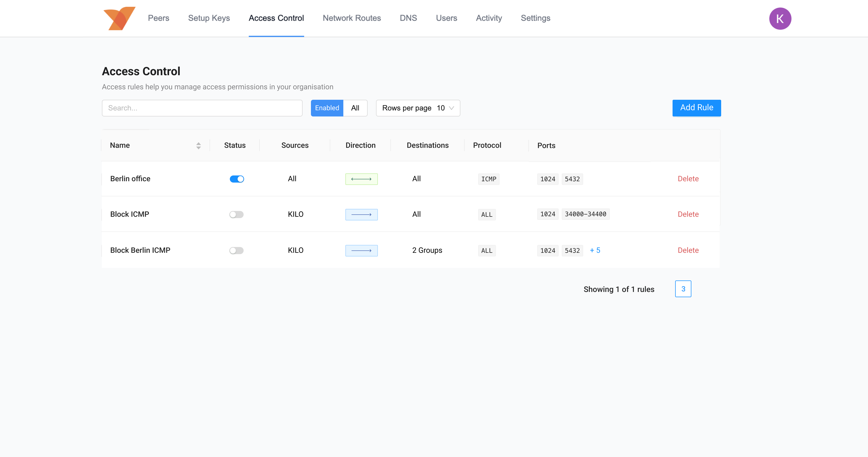
Task: Click the direction arrow on Block Berlin ICMP
Action: pos(362,250)
